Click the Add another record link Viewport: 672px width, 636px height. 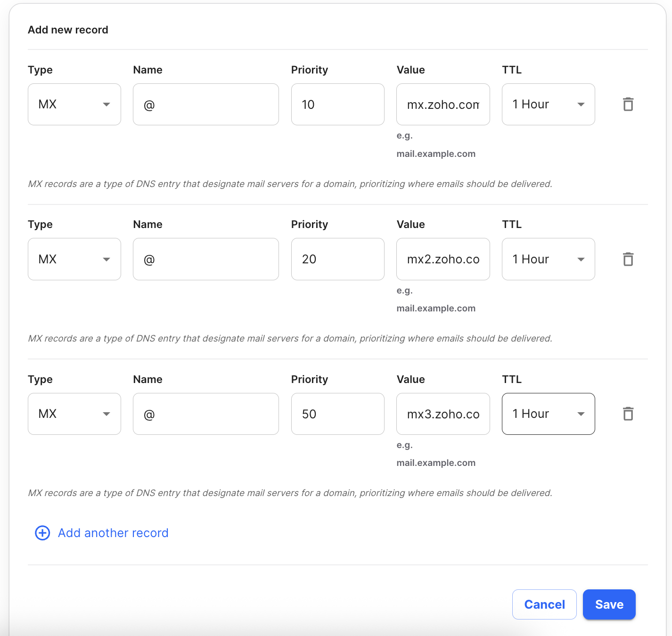pos(113,533)
